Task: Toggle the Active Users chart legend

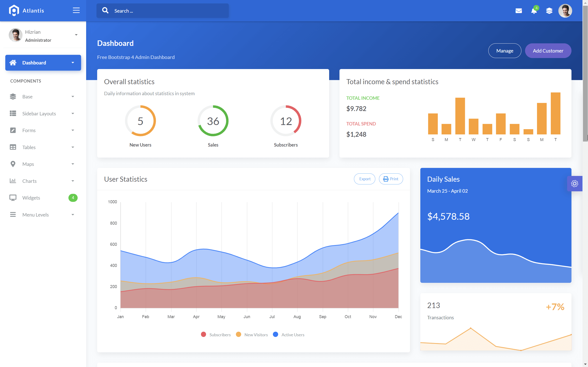Action: [289, 334]
